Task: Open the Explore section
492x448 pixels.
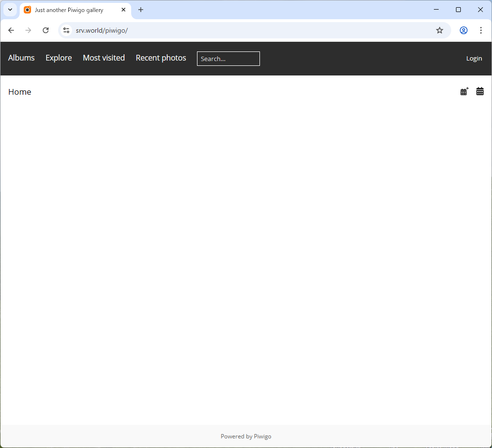Action: [58, 58]
